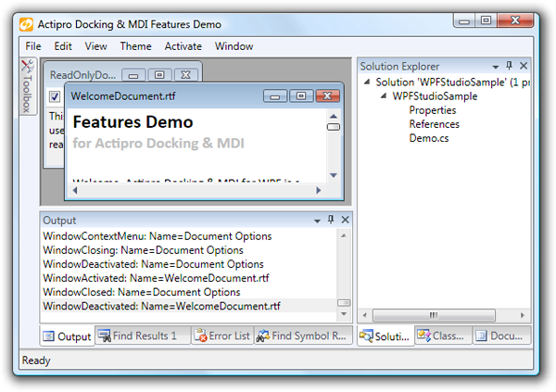
Task: Open the Window menu
Action: point(234,46)
